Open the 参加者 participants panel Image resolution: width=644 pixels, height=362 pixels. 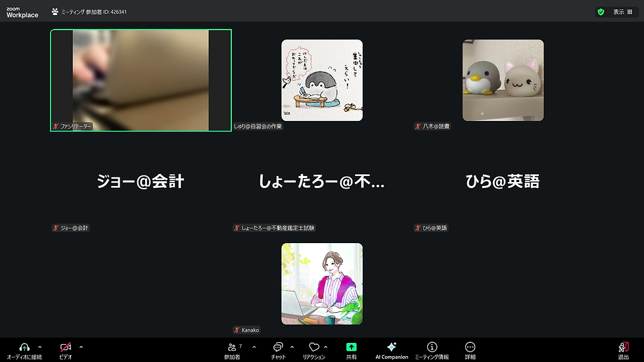pyautogui.click(x=232, y=351)
